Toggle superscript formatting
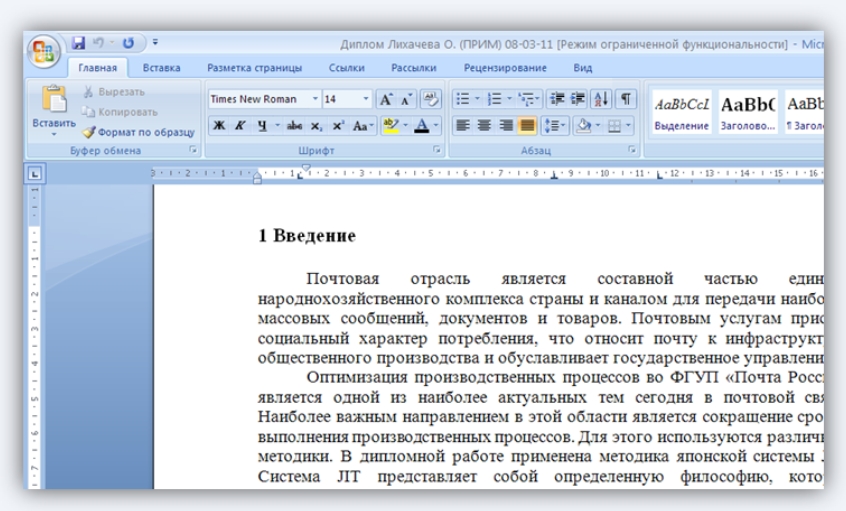The width and height of the screenshot is (846, 511). coord(338,126)
